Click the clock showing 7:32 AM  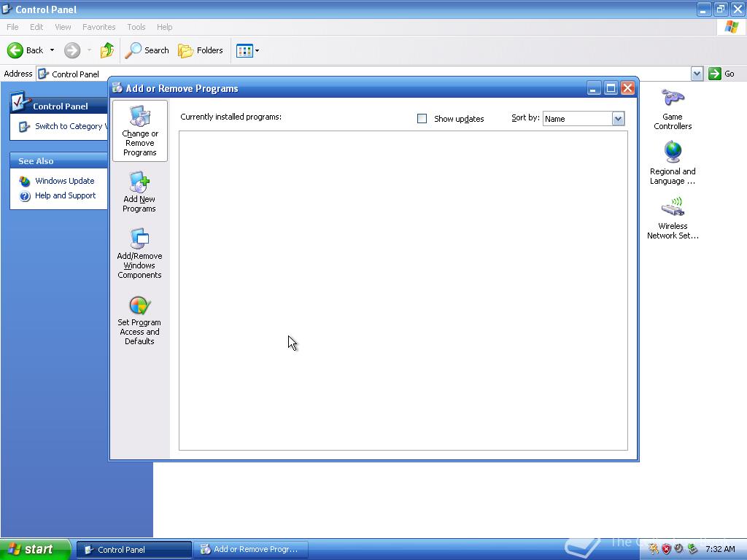[x=720, y=549]
